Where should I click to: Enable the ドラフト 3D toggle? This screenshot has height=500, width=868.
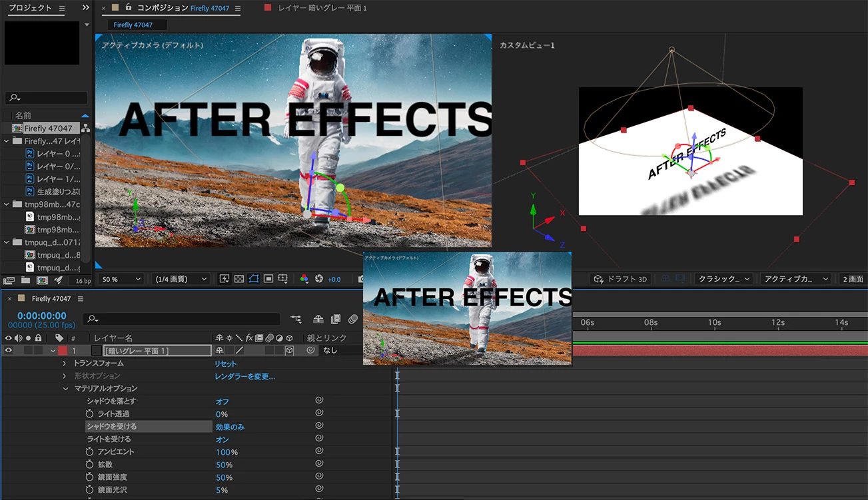620,279
